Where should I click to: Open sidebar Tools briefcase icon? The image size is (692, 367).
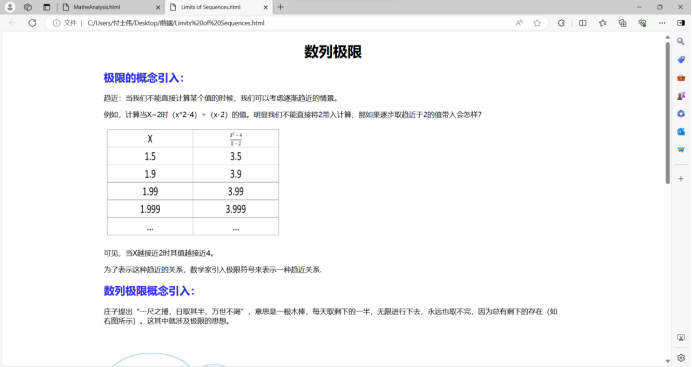(681, 78)
